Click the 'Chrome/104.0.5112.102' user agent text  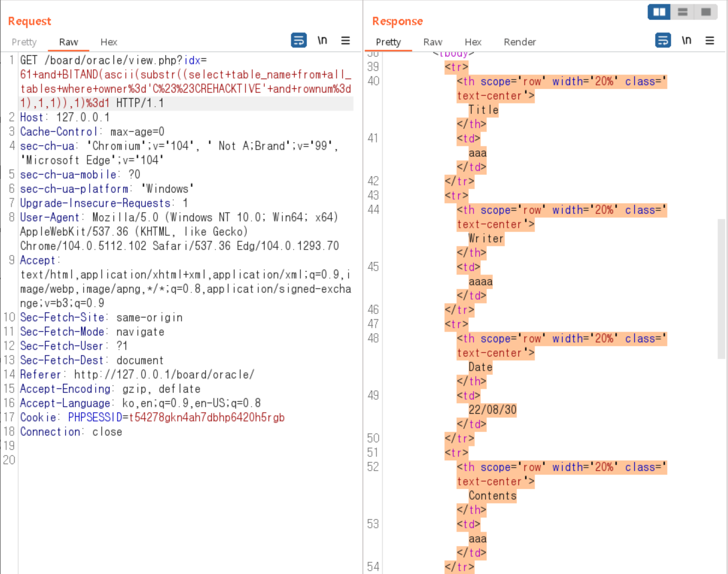(x=83, y=246)
